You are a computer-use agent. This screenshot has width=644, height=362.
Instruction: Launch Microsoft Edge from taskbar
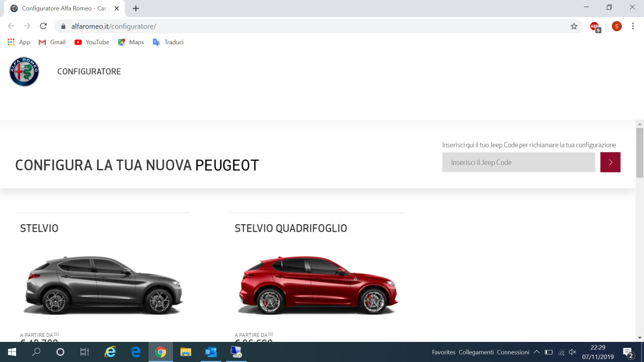(x=136, y=352)
